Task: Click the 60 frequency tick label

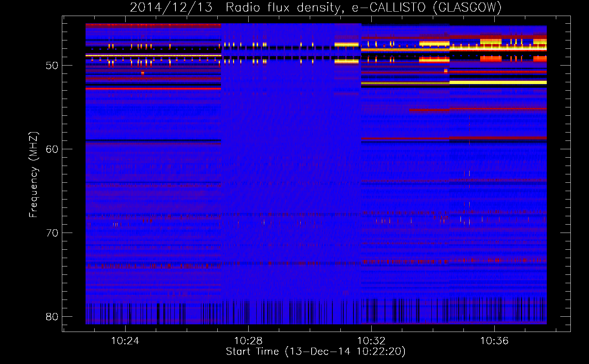Action: [x=52, y=149]
